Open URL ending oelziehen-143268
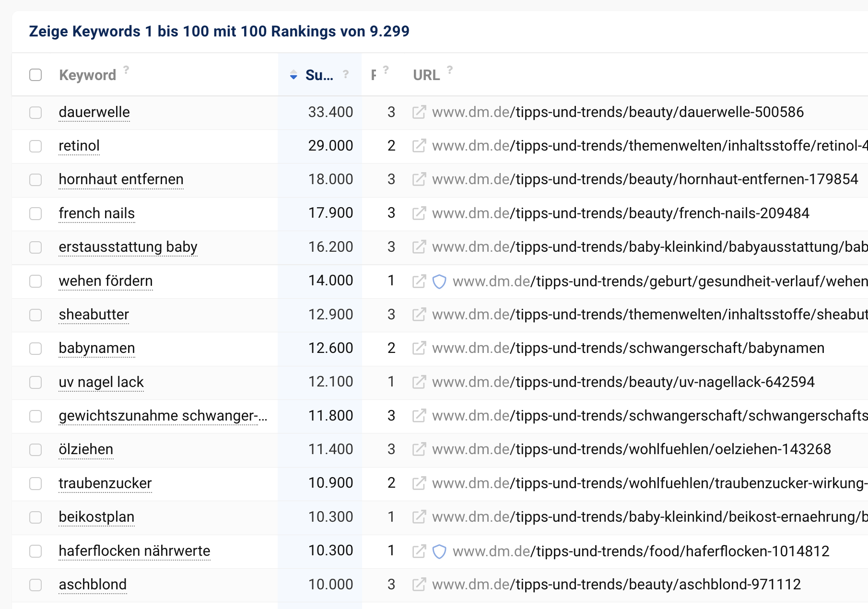Image resolution: width=868 pixels, height=609 pixels. tap(631, 449)
